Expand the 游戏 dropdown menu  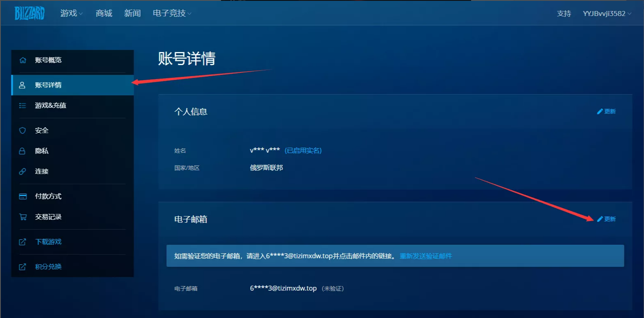pos(72,14)
